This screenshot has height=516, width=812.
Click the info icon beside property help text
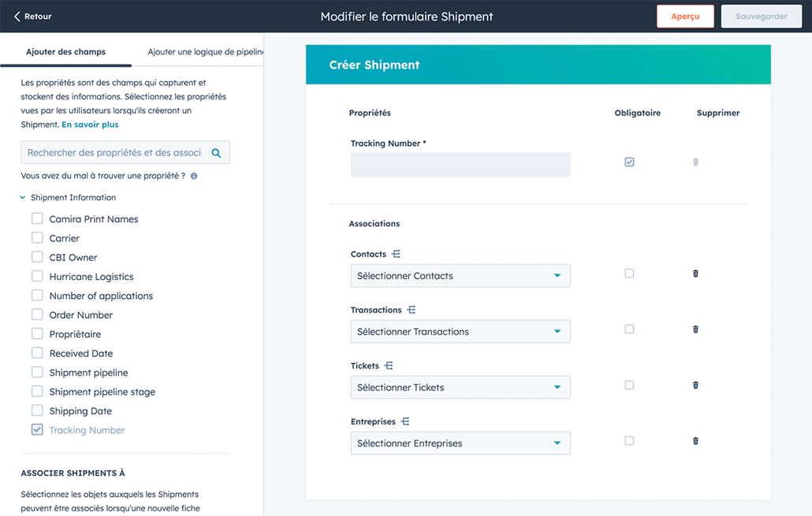pos(194,176)
